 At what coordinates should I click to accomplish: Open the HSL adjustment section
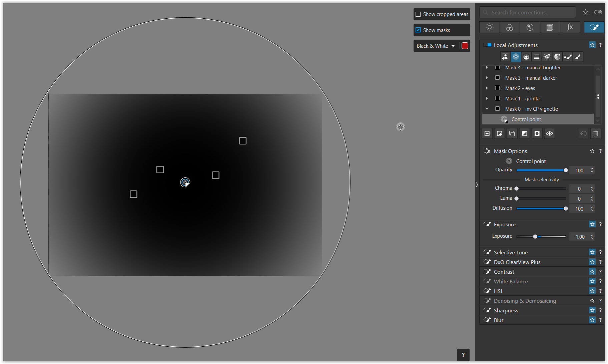[498, 291]
